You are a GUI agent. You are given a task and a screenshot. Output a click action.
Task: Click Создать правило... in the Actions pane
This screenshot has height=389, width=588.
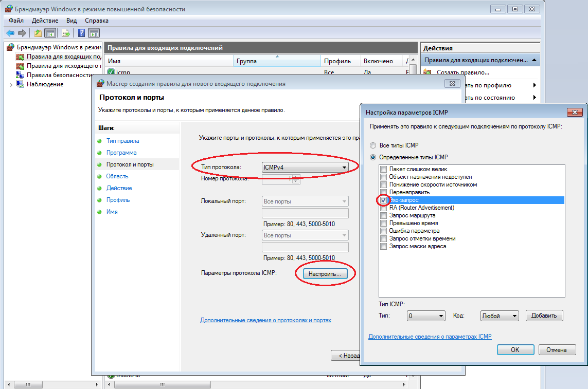(463, 72)
